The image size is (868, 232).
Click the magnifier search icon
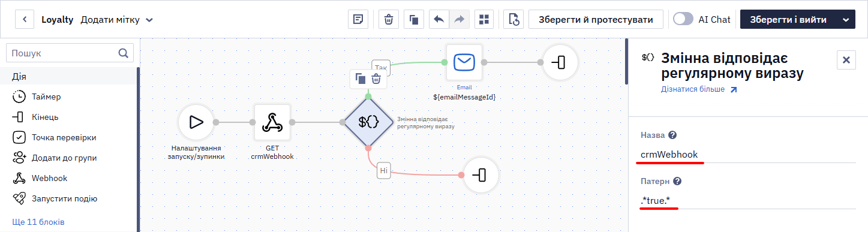coord(124,53)
